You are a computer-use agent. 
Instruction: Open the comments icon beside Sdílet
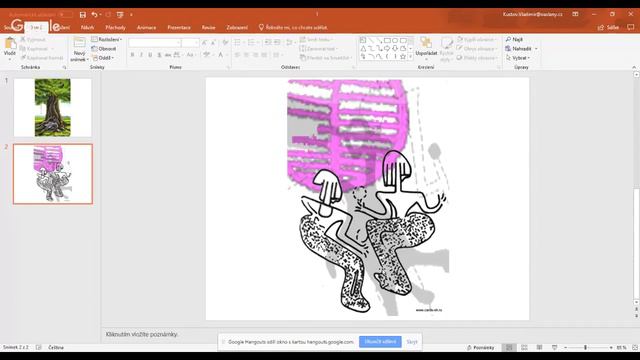click(x=631, y=27)
